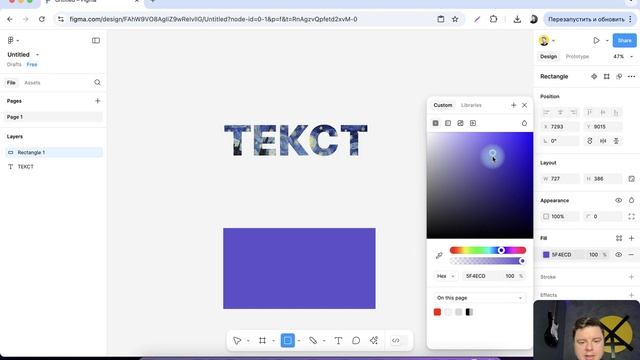Click the Drafts location link
This screenshot has width=640, height=360.
coord(14,64)
